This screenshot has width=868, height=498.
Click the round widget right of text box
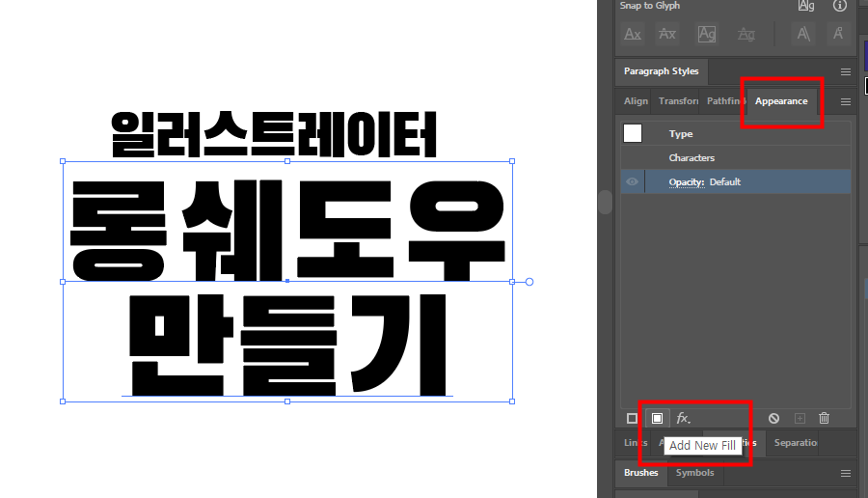point(529,282)
